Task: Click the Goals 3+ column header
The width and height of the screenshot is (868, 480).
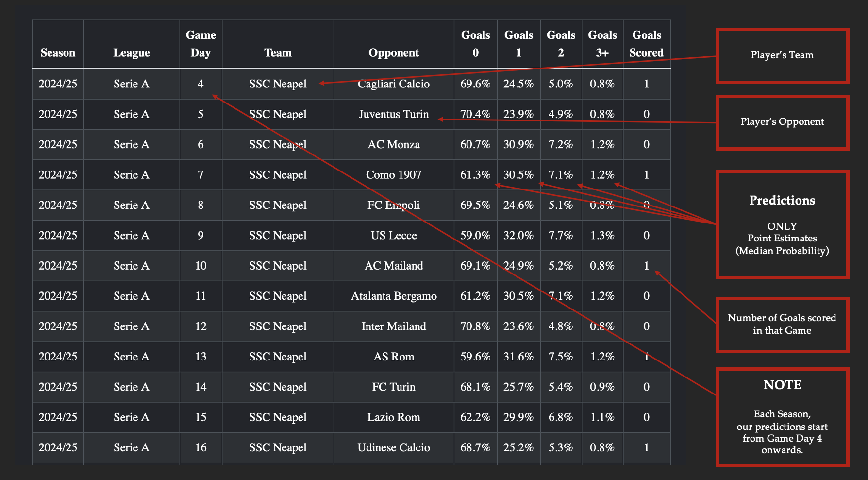Action: [602, 44]
